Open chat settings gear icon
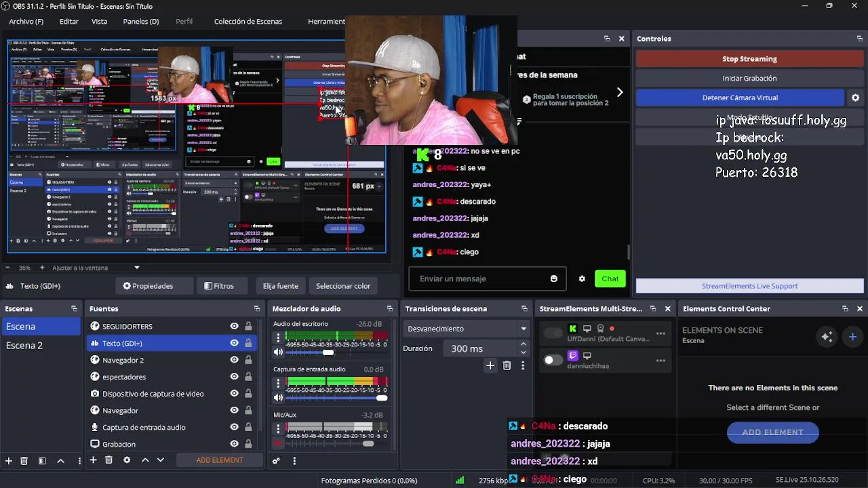Screen dimensions: 868x488 (582, 279)
